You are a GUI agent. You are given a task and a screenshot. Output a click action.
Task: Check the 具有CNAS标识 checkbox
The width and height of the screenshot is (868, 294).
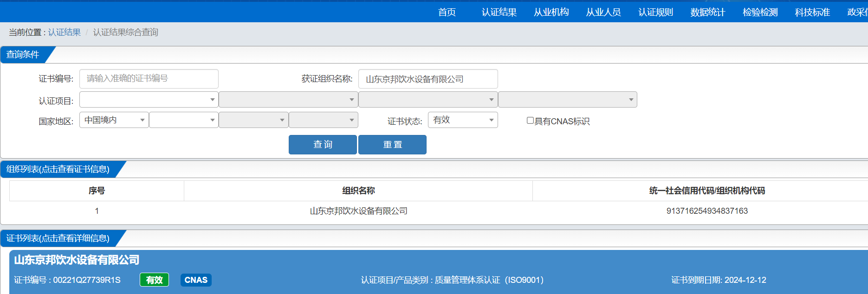[530, 121]
